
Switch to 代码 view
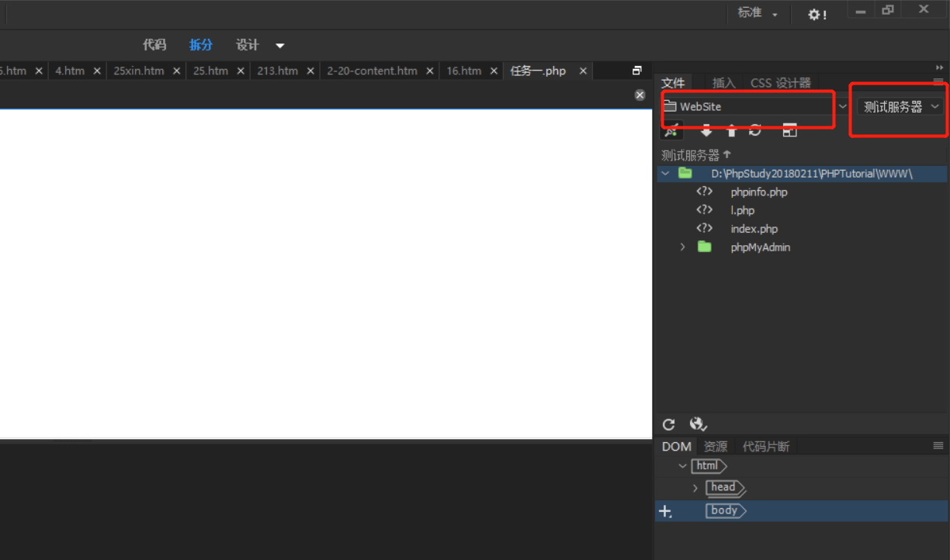coord(154,45)
